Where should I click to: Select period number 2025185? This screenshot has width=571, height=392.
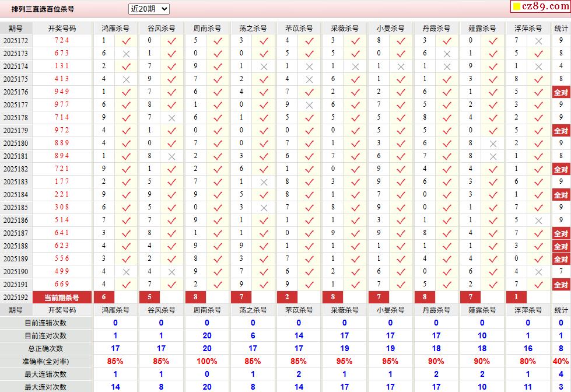point(16,208)
